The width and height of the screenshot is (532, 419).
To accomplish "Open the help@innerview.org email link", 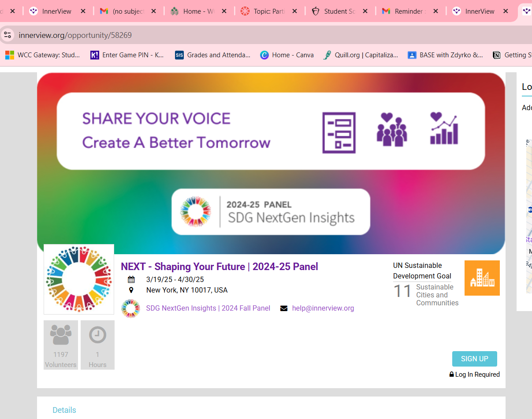I will (323, 308).
